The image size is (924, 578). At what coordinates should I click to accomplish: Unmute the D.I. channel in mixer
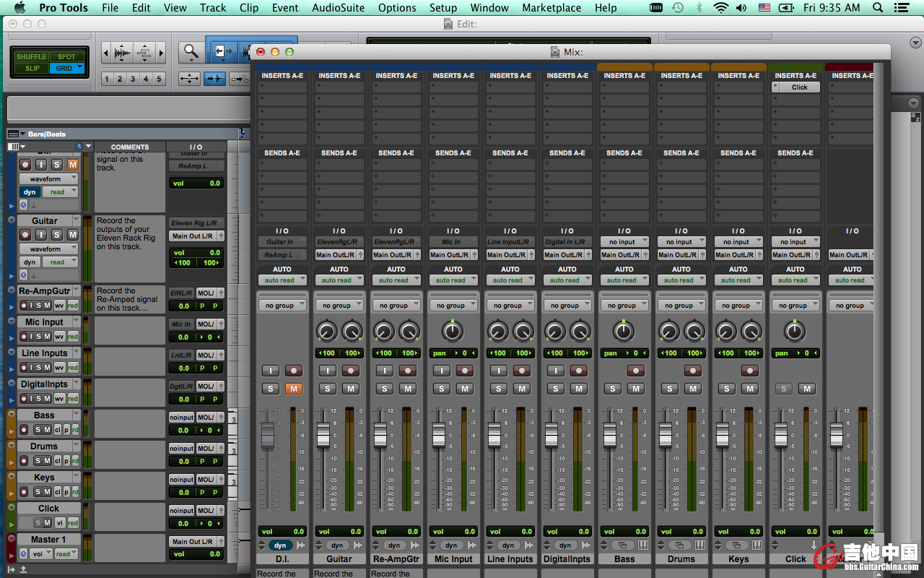(x=293, y=389)
